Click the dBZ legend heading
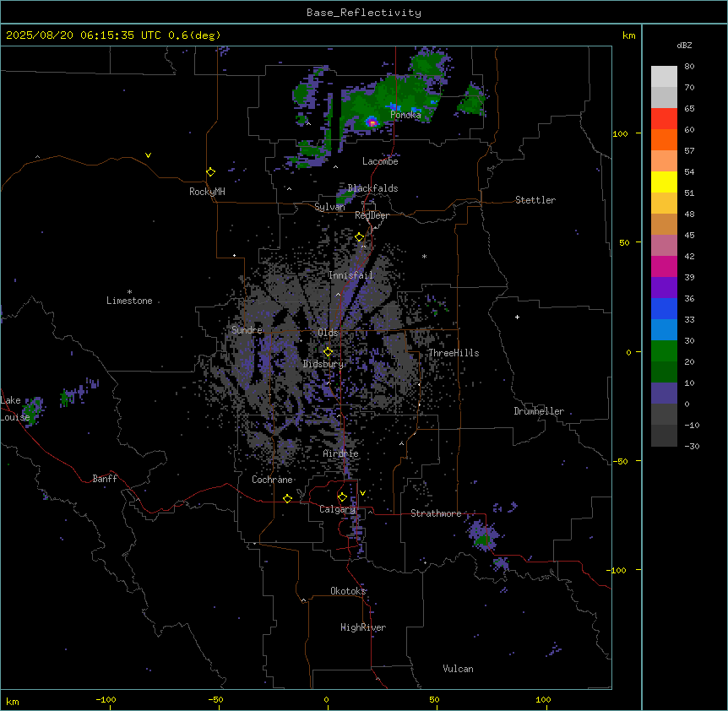The image size is (728, 711). (x=684, y=45)
